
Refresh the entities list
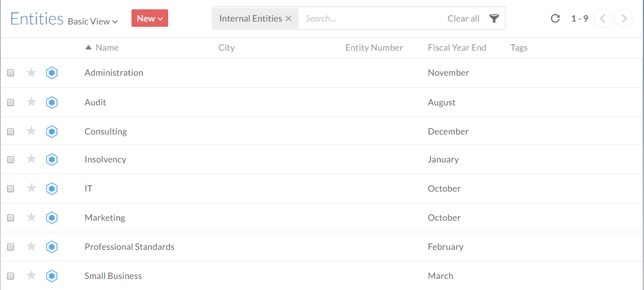[555, 19]
